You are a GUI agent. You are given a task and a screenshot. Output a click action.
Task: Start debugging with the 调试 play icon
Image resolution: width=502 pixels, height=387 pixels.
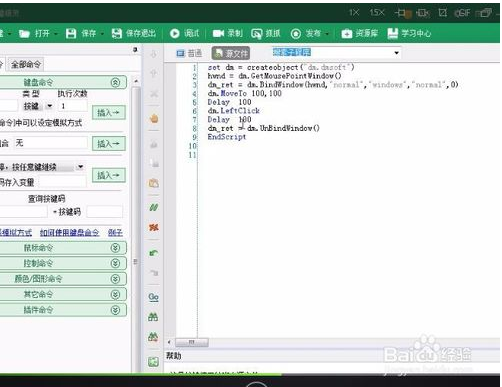pos(175,33)
